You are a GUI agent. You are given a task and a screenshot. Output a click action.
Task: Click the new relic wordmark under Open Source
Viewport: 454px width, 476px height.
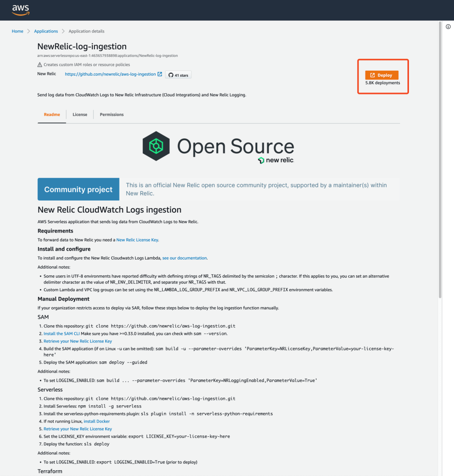click(x=276, y=160)
